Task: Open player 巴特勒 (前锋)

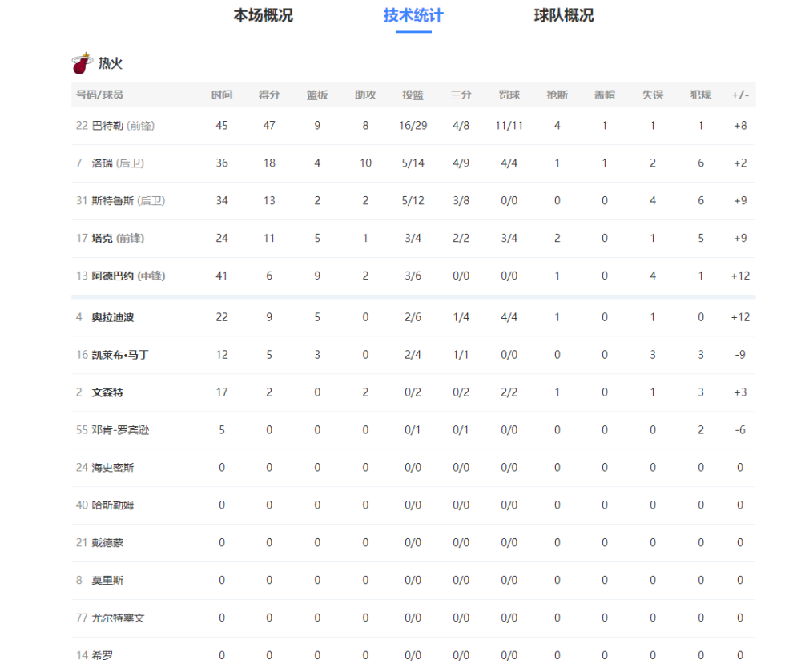Action: (x=123, y=126)
